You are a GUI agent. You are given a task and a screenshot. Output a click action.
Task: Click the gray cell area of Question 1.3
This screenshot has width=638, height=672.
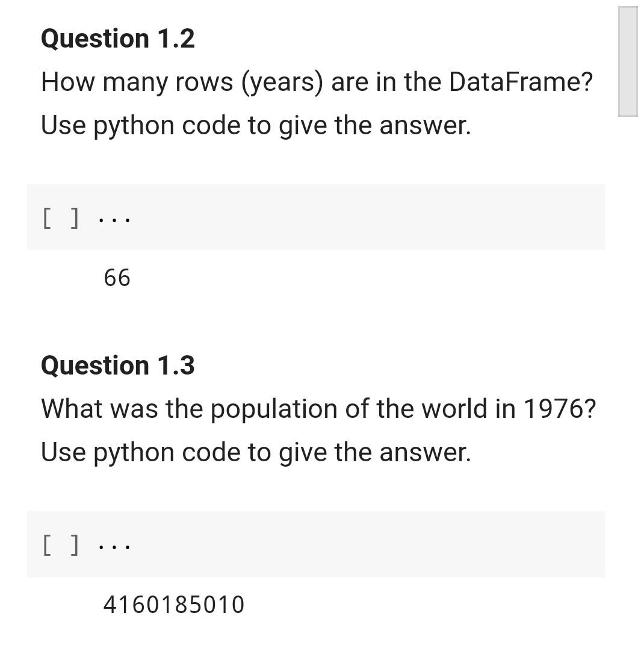point(316,544)
